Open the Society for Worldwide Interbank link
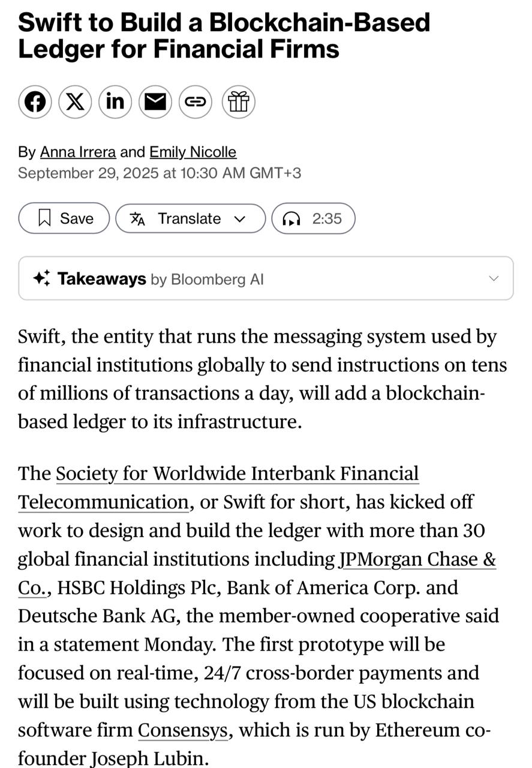The height and width of the screenshot is (768, 532). click(x=237, y=474)
